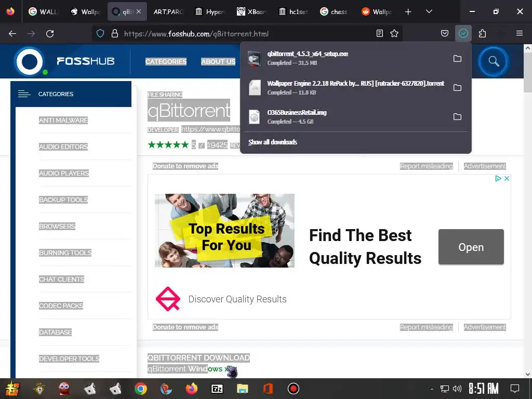Reload the page with the refresh icon
The image size is (532, 399).
coord(50,34)
